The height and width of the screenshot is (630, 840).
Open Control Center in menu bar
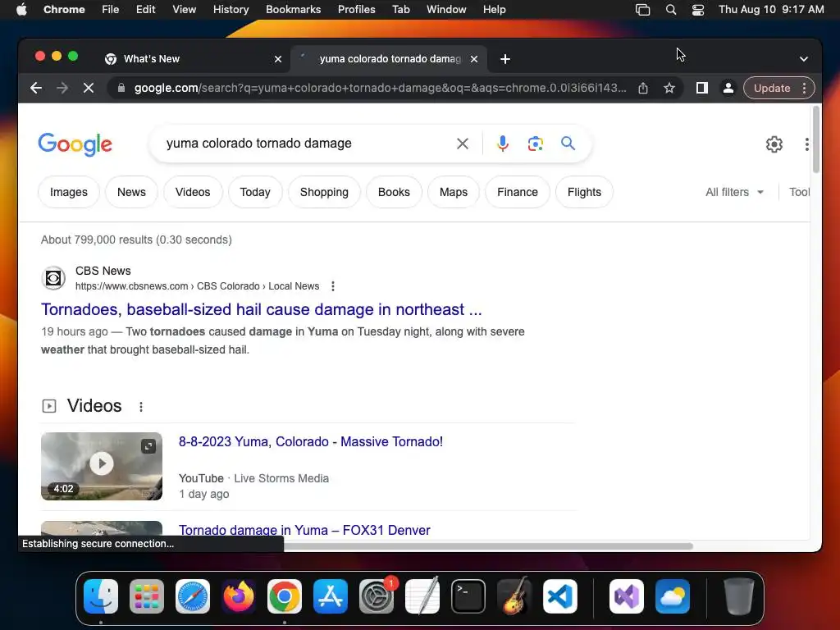(x=697, y=9)
